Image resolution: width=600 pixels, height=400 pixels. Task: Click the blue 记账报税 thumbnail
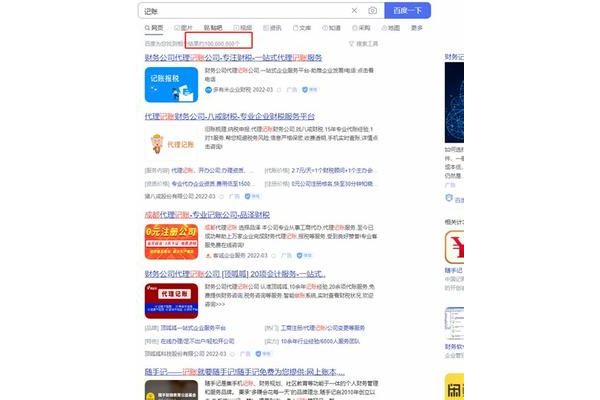(171, 85)
